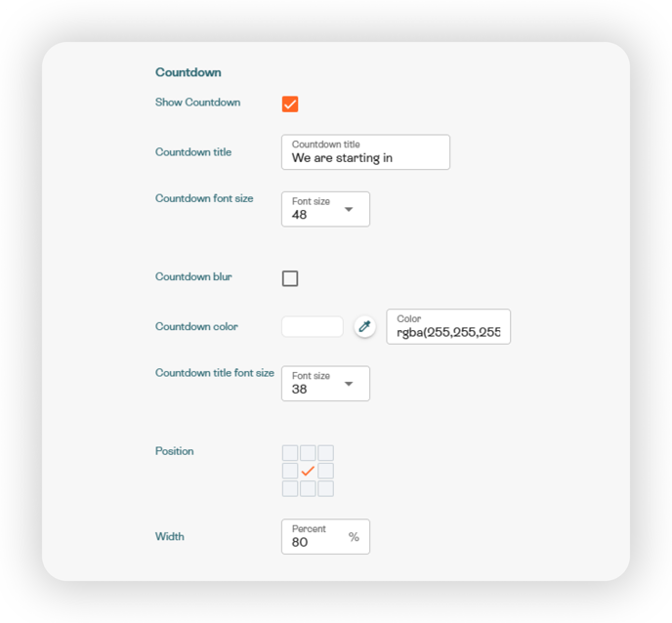Image resolution: width=672 pixels, height=623 pixels.
Task: Select middle-left position in grid
Action: (x=290, y=471)
